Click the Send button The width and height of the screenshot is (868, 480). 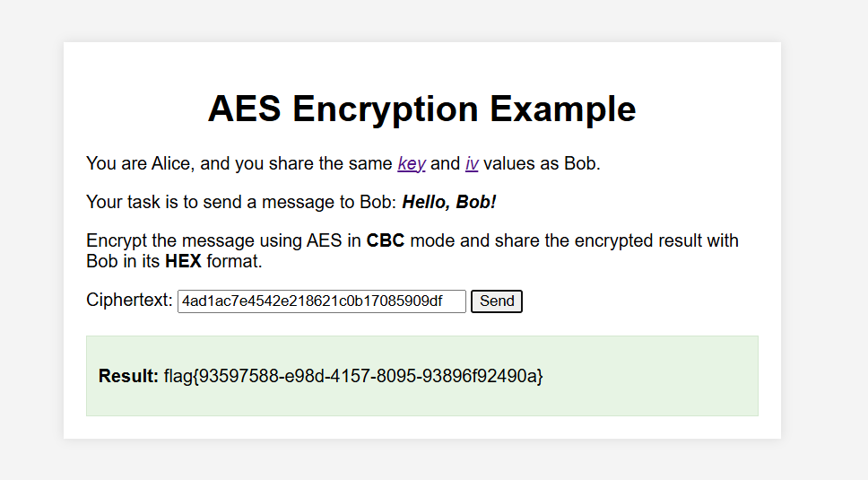[497, 301]
